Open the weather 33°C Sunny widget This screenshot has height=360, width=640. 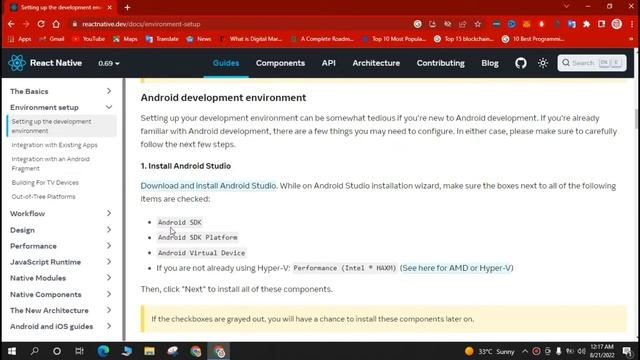click(490, 351)
